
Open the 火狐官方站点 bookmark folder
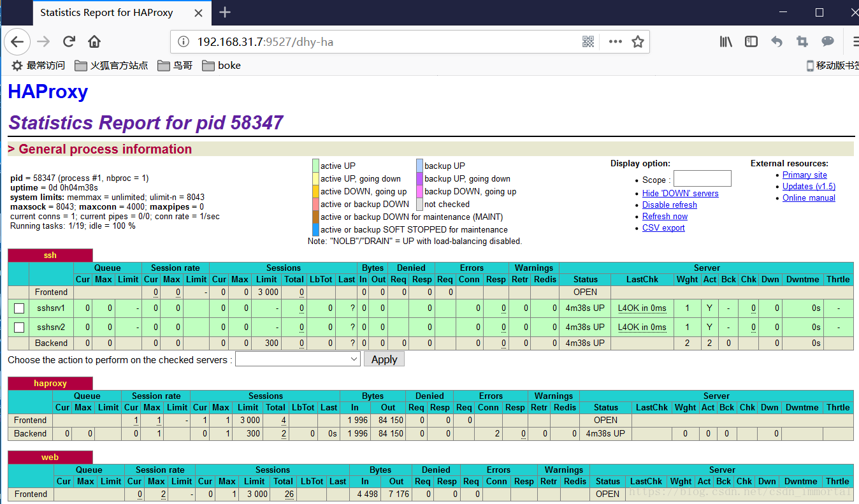112,65
